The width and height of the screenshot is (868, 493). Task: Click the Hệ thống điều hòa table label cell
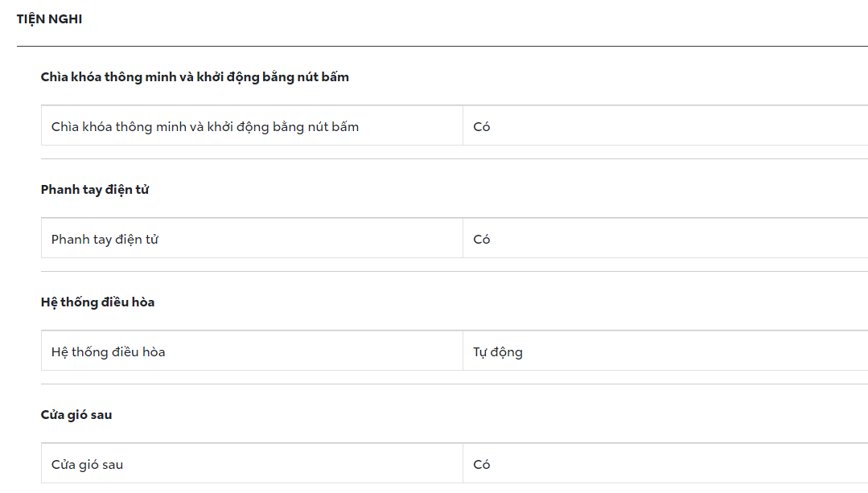(109, 352)
